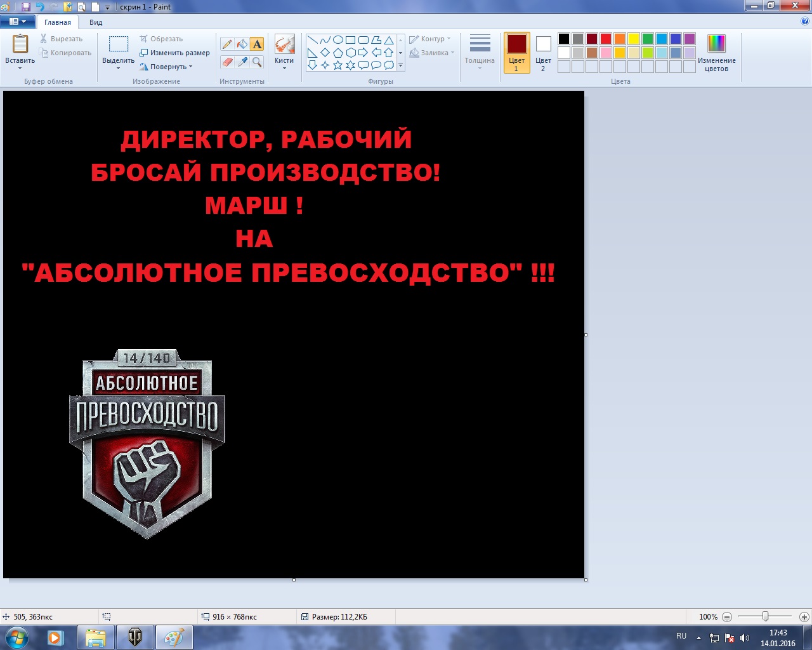Click the Вставить paste button
The image size is (812, 650).
click(x=20, y=50)
